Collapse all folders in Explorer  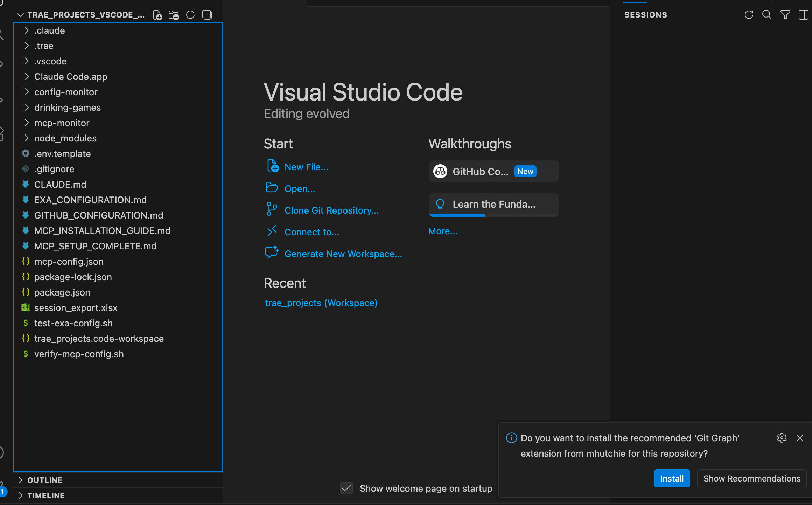click(207, 15)
